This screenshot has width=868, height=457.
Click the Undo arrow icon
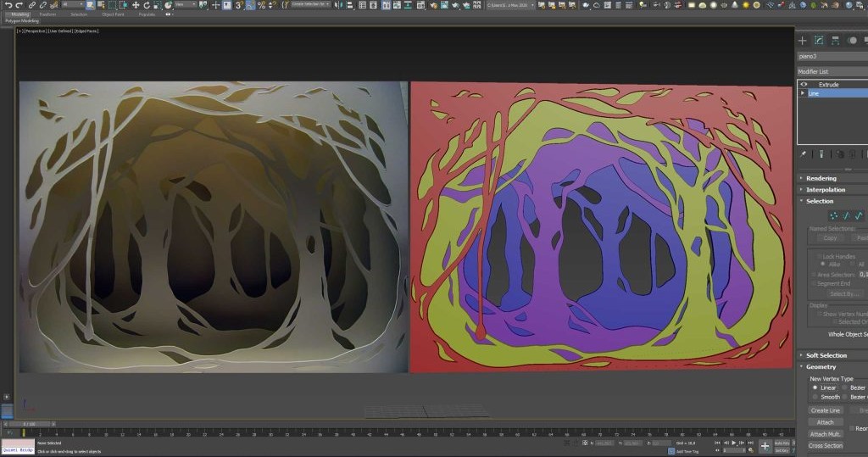[8, 5]
